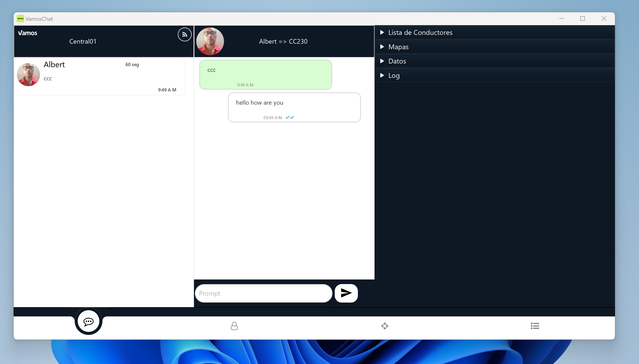Switch to the user profile tab icon
The width and height of the screenshot is (639, 364).
click(x=234, y=326)
